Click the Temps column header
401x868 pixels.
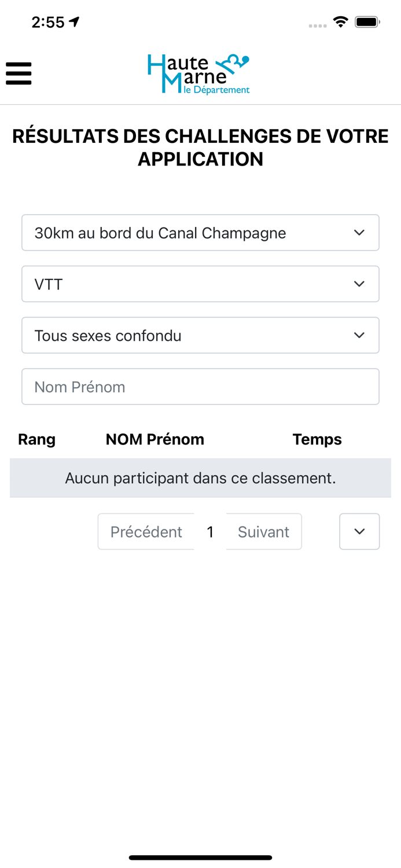[317, 439]
